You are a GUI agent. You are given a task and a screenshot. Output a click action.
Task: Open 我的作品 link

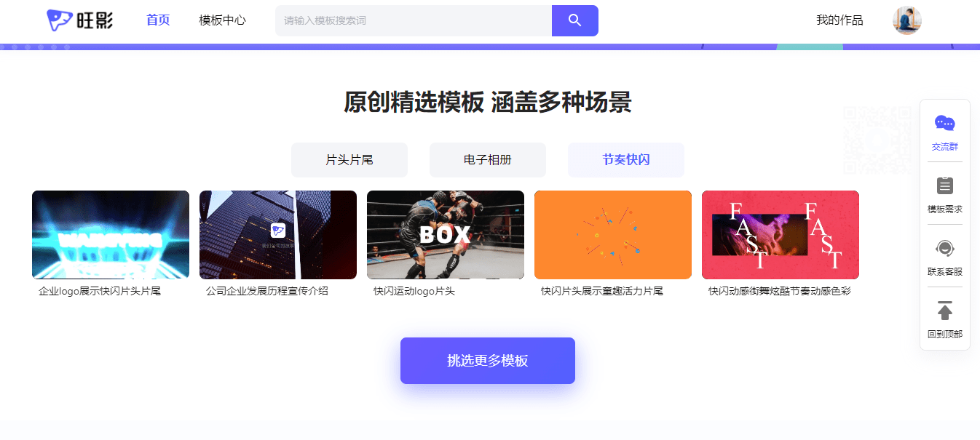click(839, 20)
